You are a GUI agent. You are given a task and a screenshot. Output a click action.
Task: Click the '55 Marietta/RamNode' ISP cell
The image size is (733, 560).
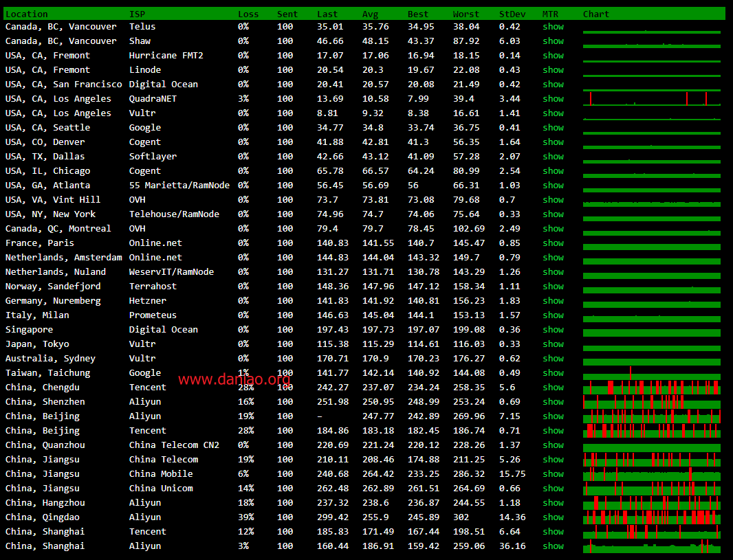(x=179, y=186)
